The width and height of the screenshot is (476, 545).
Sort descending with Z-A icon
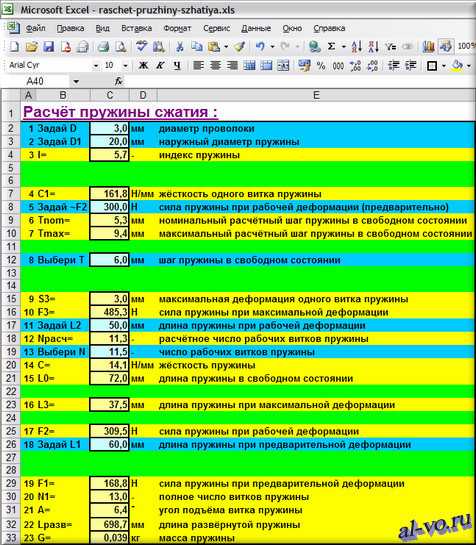coord(374,46)
